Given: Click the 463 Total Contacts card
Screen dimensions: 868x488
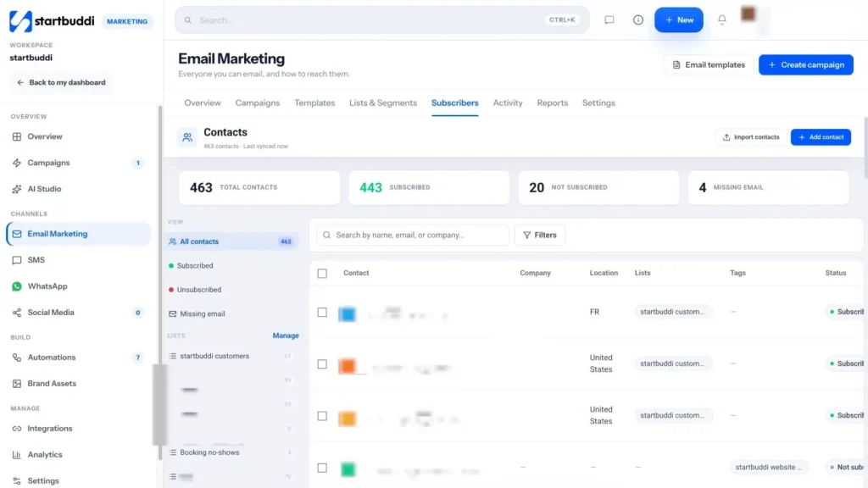Looking at the screenshot, I should tap(259, 187).
